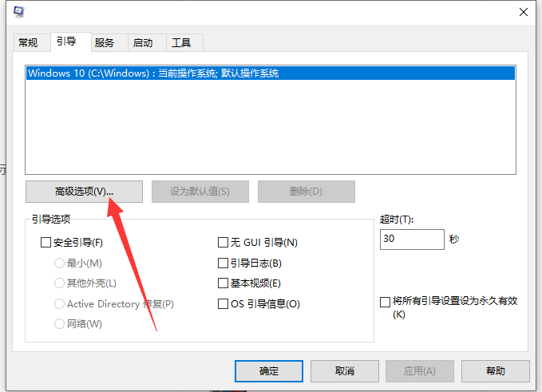Toggle the OS 引导信息(O) checkbox
Viewport: 542px width, 392px height.
[224, 303]
